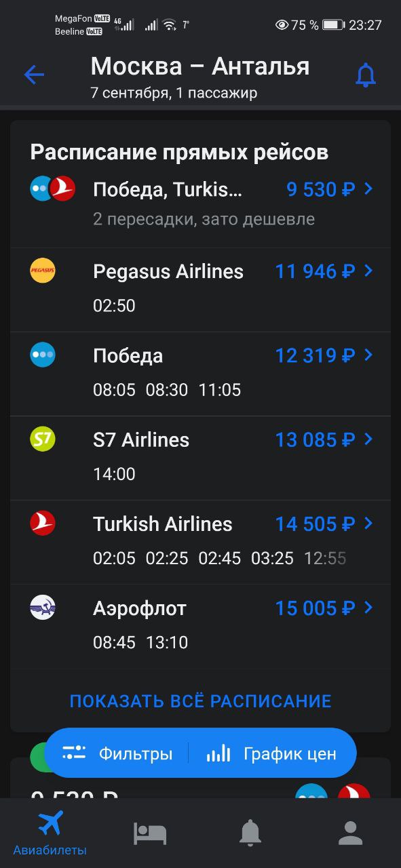The image size is (401, 868).
Task: Open График цен chart
Action: pyautogui.click(x=271, y=753)
